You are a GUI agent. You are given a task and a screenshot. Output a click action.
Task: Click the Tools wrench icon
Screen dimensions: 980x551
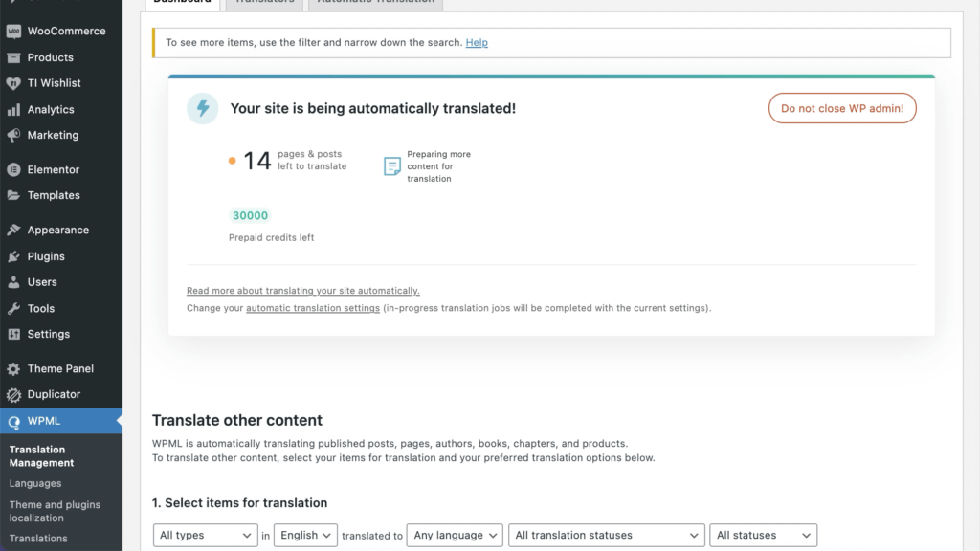coord(13,309)
